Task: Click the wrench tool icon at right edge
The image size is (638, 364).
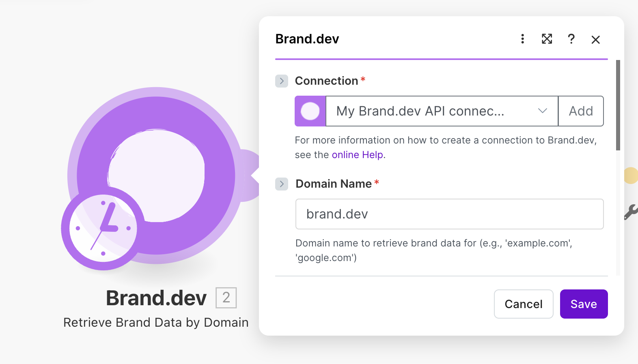Action: pyautogui.click(x=631, y=212)
